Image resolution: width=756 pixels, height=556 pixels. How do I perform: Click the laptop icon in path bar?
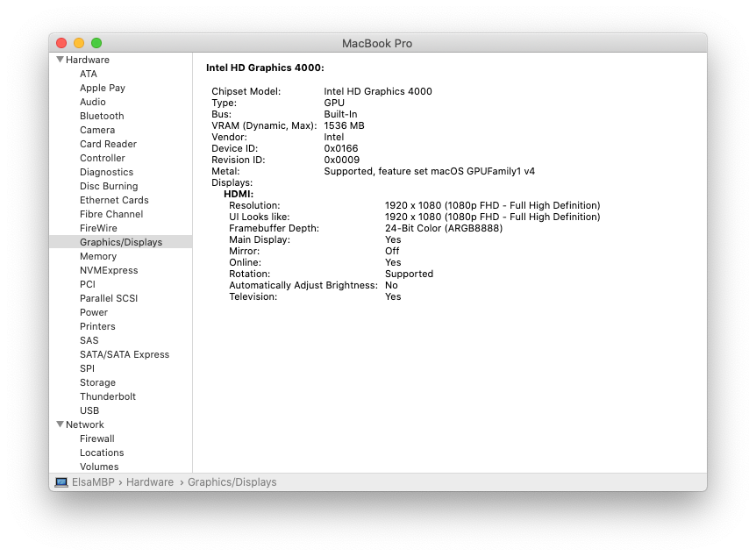click(61, 482)
